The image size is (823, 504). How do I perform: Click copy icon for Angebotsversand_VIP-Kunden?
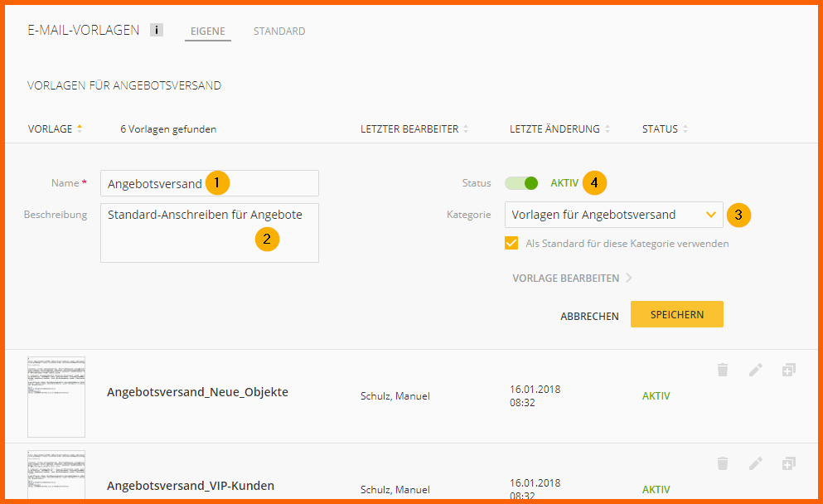788,463
